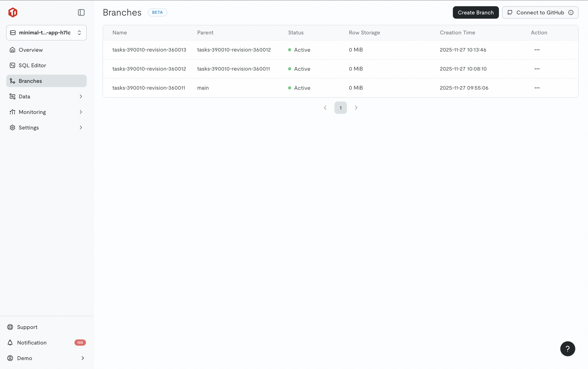Go to next page arrow

356,108
